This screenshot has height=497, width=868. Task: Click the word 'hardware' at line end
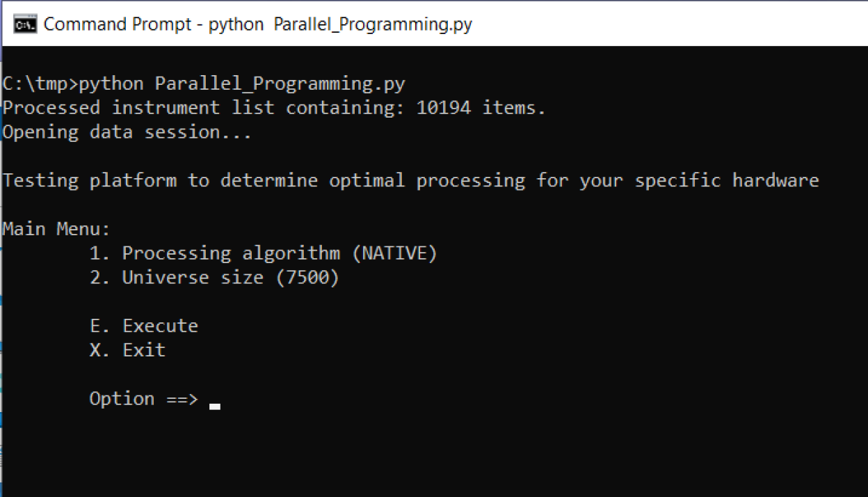pyautogui.click(x=775, y=181)
